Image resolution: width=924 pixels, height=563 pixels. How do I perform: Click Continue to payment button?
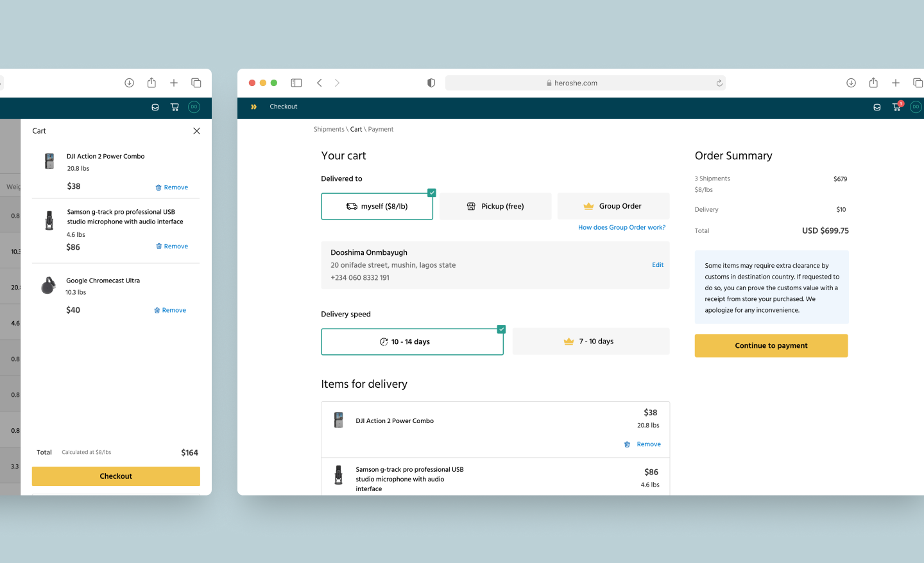pyautogui.click(x=771, y=345)
